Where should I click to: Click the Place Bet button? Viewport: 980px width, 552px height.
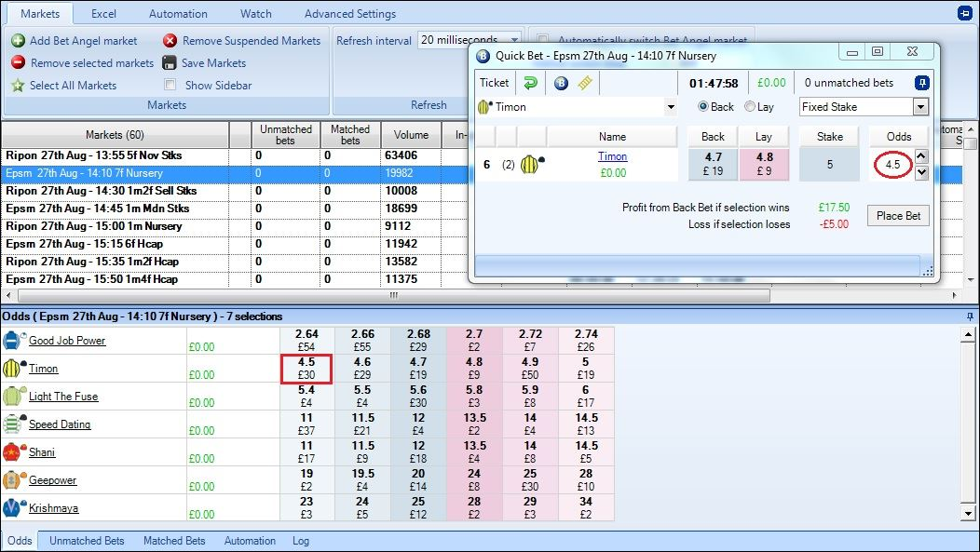(898, 215)
